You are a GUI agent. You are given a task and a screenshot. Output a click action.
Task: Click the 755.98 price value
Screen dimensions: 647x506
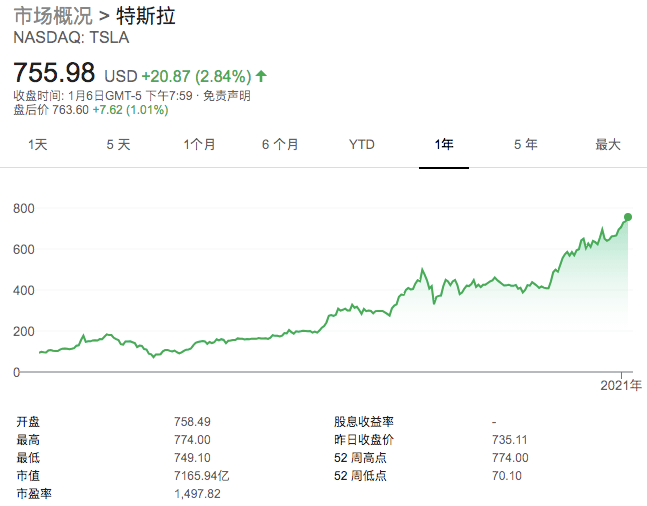(54, 73)
